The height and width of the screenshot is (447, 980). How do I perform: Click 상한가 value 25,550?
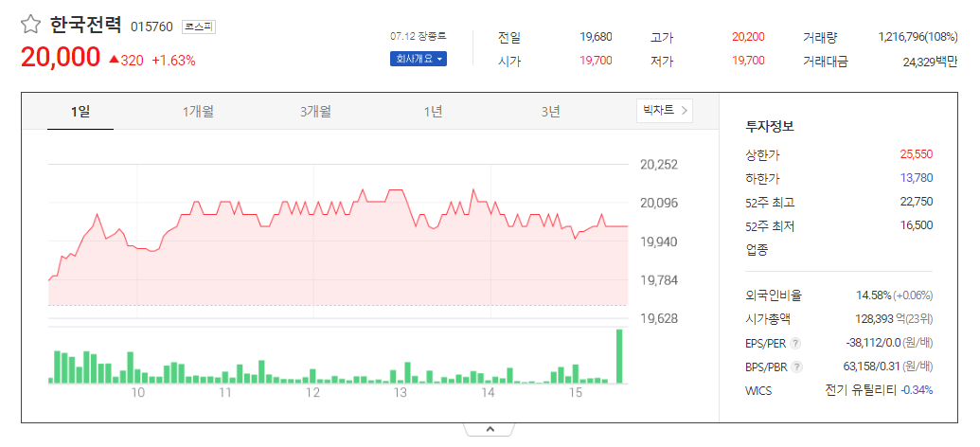pos(917,153)
